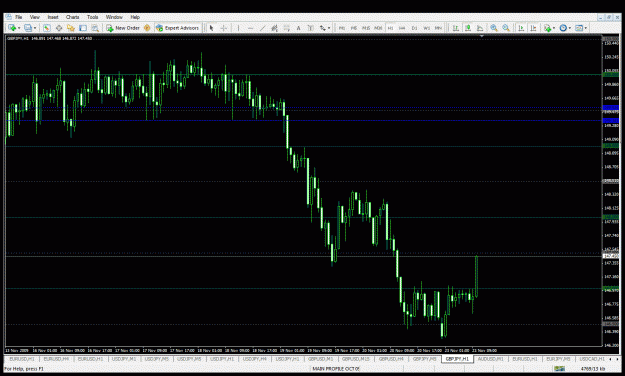Toggle chart shift from right border
Viewport: 625px width, 376px height.
coord(533,28)
